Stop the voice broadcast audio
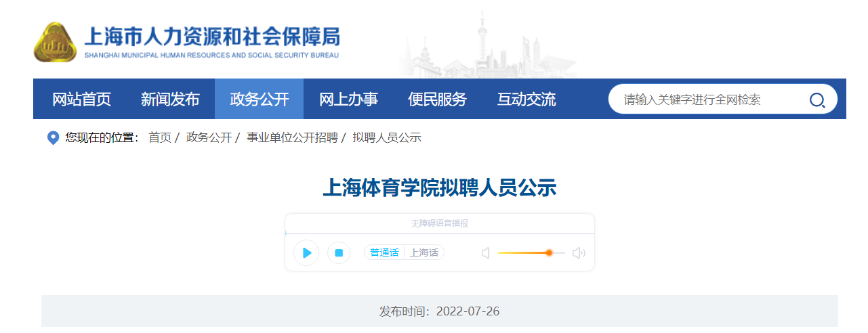The width and height of the screenshot is (868, 333). pyautogui.click(x=339, y=252)
